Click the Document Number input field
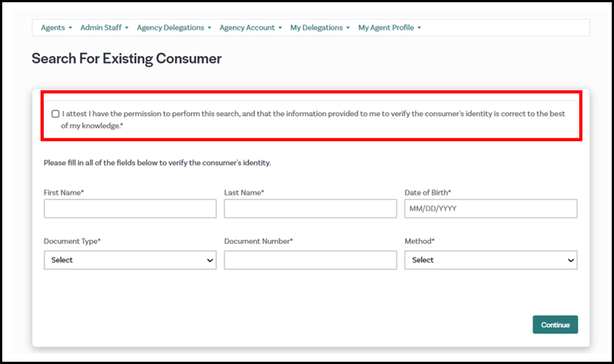The height and width of the screenshot is (364, 614). 310,260
